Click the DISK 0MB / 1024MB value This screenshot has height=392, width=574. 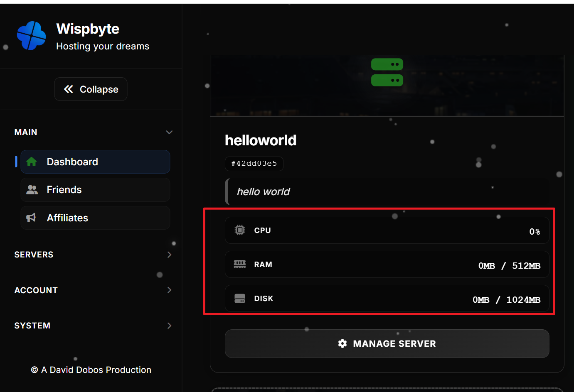(506, 299)
